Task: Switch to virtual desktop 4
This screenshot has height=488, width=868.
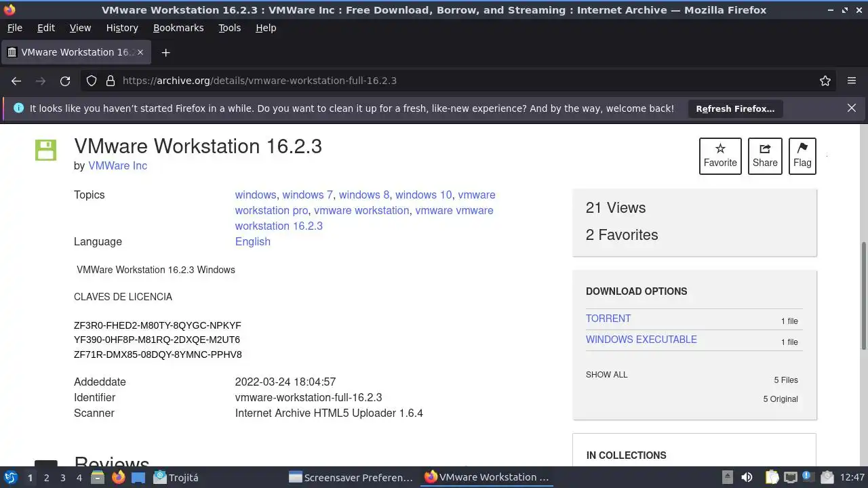Action: tap(79, 477)
